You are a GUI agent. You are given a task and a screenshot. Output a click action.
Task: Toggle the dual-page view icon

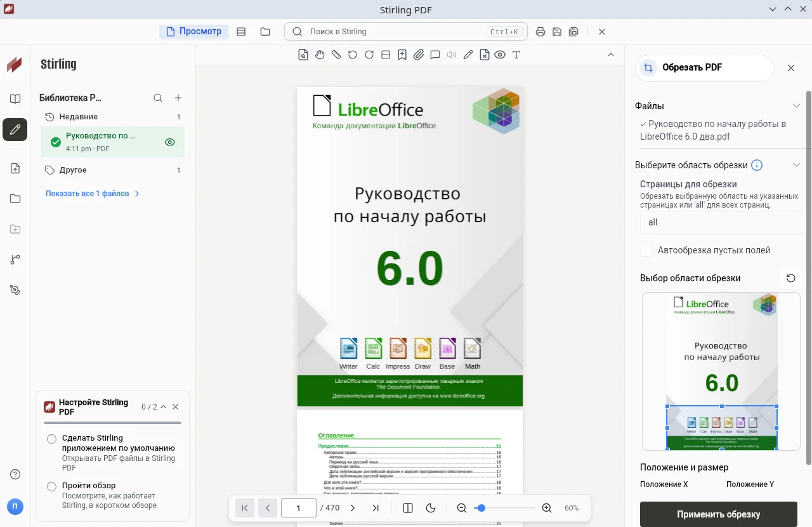click(x=408, y=508)
